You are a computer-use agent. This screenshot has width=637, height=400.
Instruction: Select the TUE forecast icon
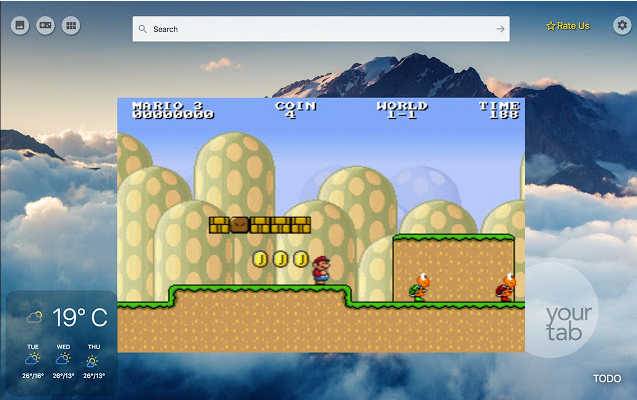click(x=32, y=359)
